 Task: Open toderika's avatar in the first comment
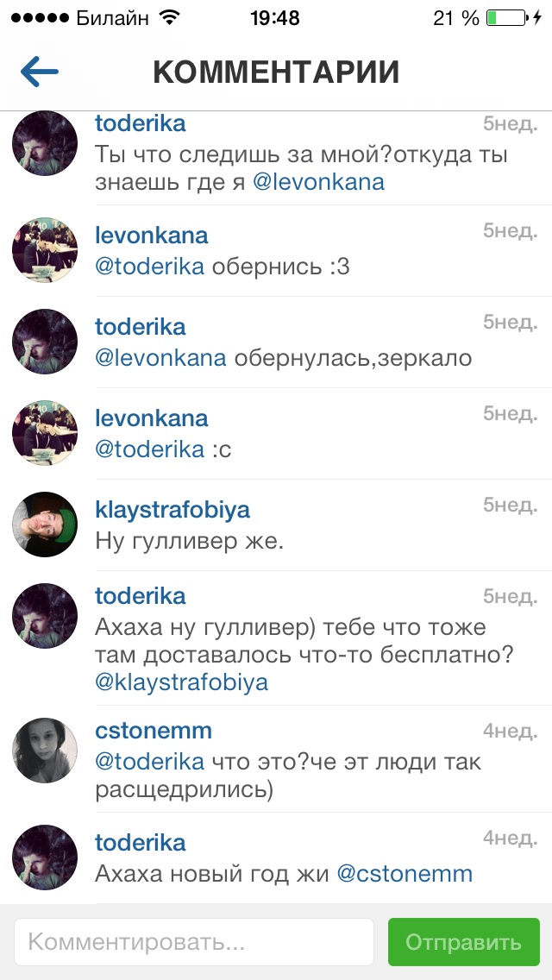[45, 143]
